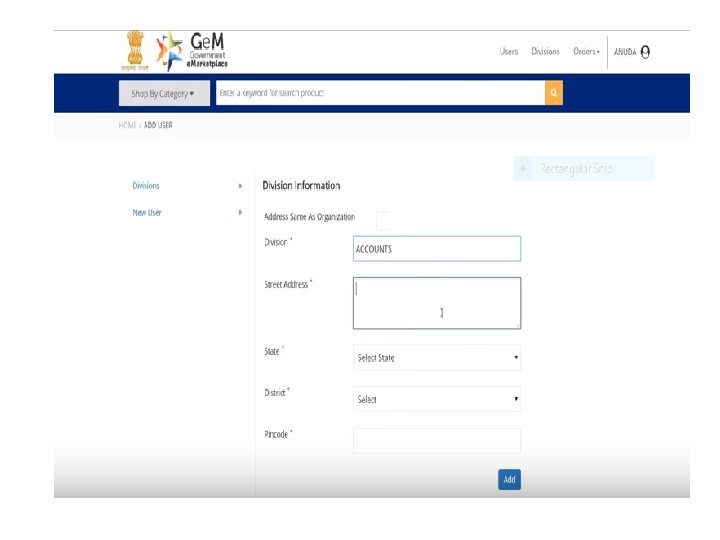
Task: Tick the Address Same As Organization checkbox
Action: tap(383, 220)
